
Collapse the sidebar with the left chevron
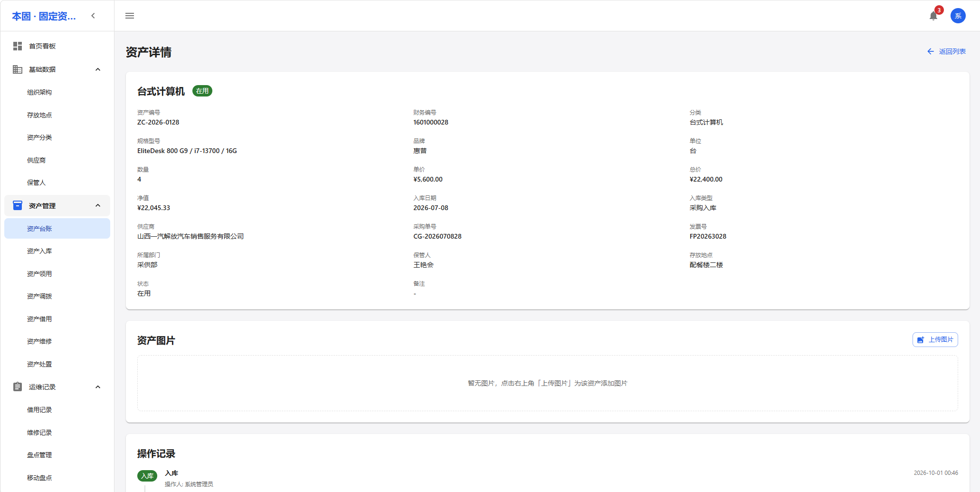click(93, 16)
